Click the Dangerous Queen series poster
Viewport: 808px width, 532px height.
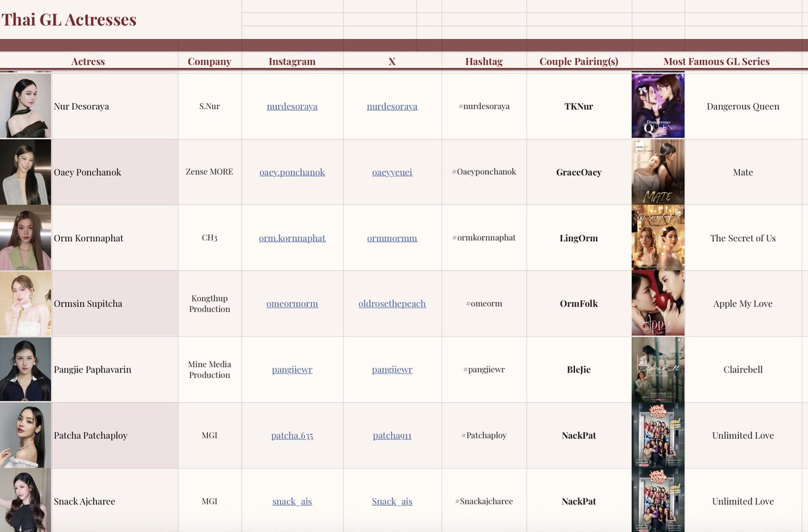coord(658,106)
